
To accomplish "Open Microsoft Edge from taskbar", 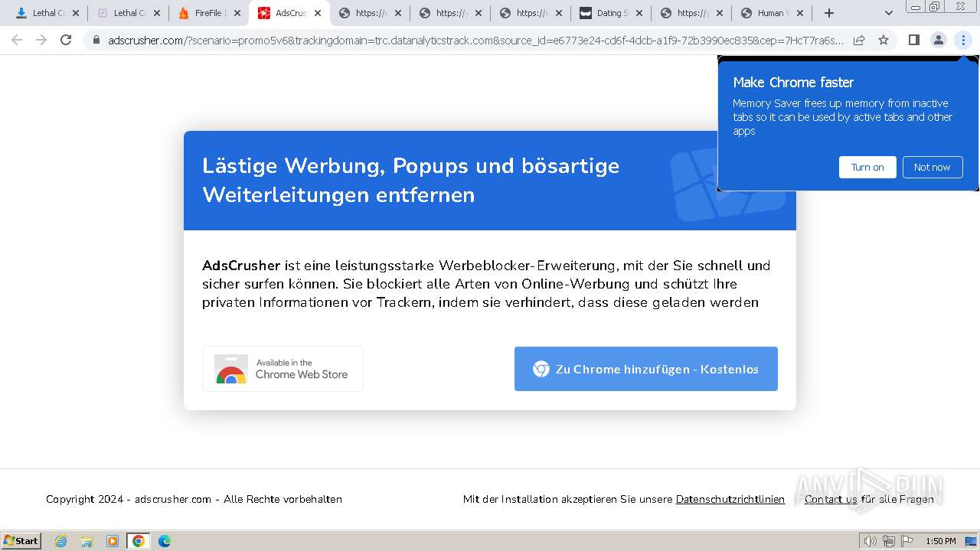I will pyautogui.click(x=164, y=541).
